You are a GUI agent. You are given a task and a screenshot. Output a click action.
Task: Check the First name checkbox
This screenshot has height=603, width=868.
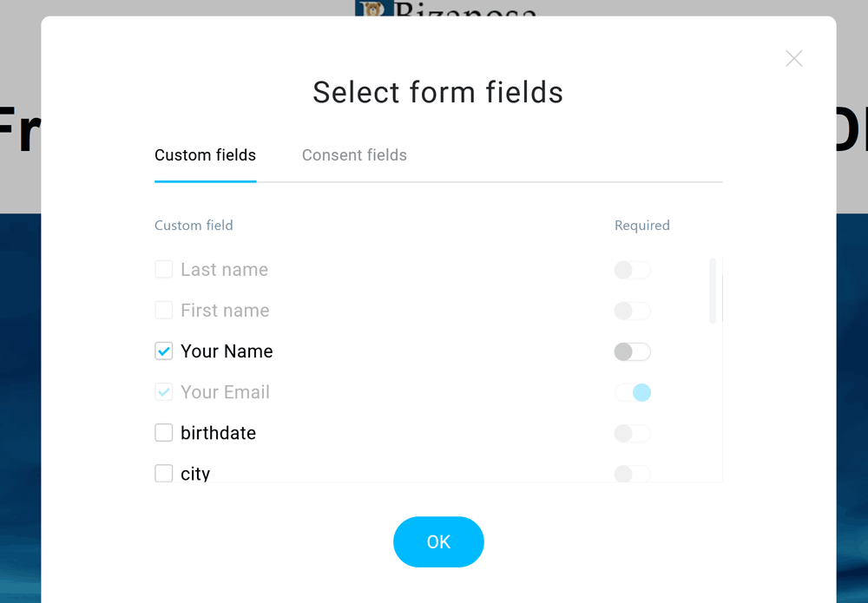(164, 311)
